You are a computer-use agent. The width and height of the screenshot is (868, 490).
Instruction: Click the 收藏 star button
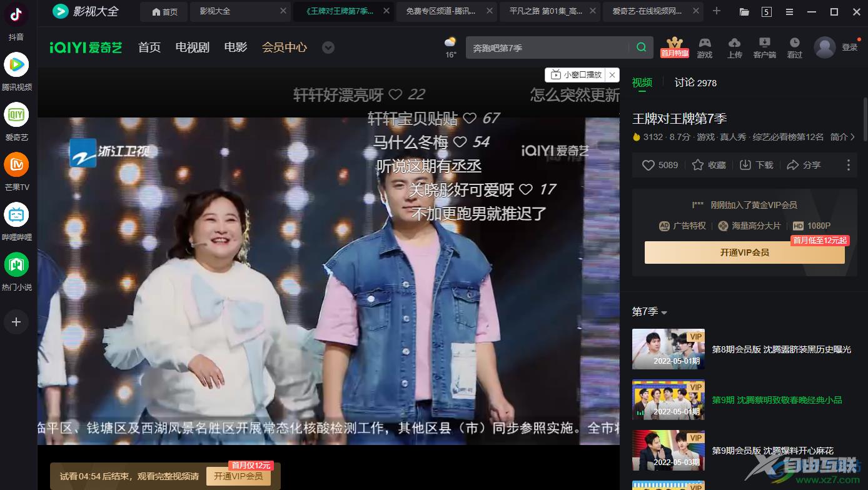click(709, 165)
